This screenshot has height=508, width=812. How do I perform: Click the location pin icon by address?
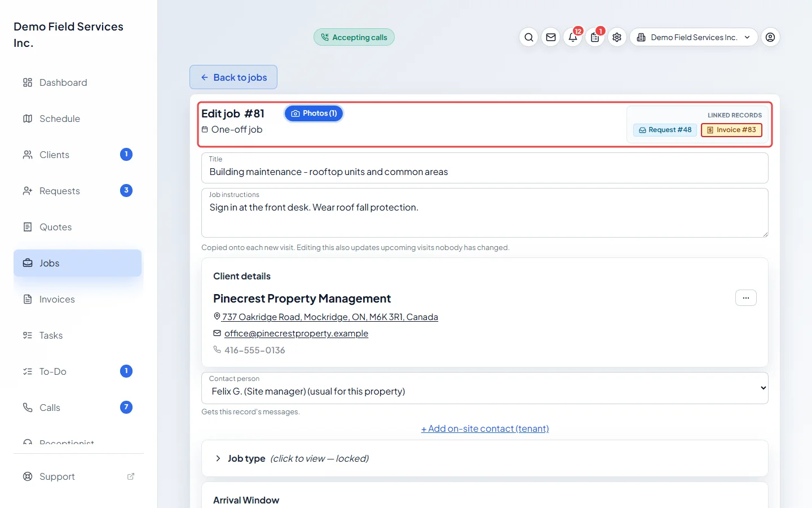[x=217, y=317]
